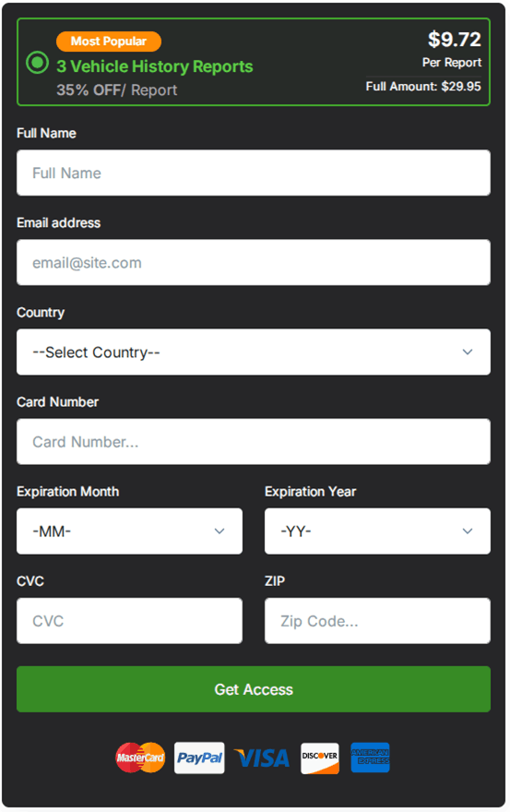The image size is (510, 812).
Task: Click the PayPal payment logo
Action: pos(199,758)
